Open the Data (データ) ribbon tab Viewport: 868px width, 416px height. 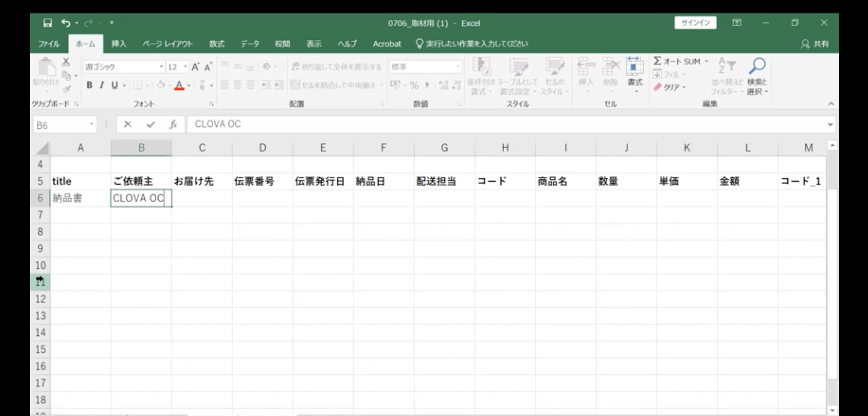click(x=250, y=44)
